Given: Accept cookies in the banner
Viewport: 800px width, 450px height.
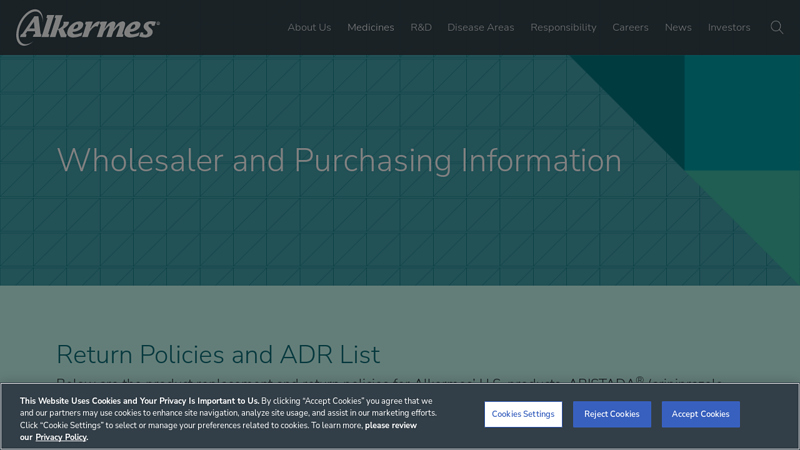Looking at the screenshot, I should pos(701,414).
